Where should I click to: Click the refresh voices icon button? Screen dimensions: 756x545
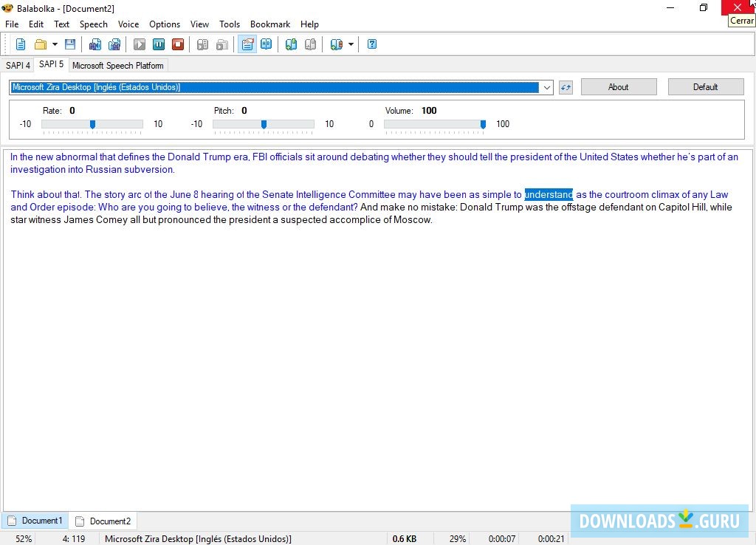tap(566, 87)
